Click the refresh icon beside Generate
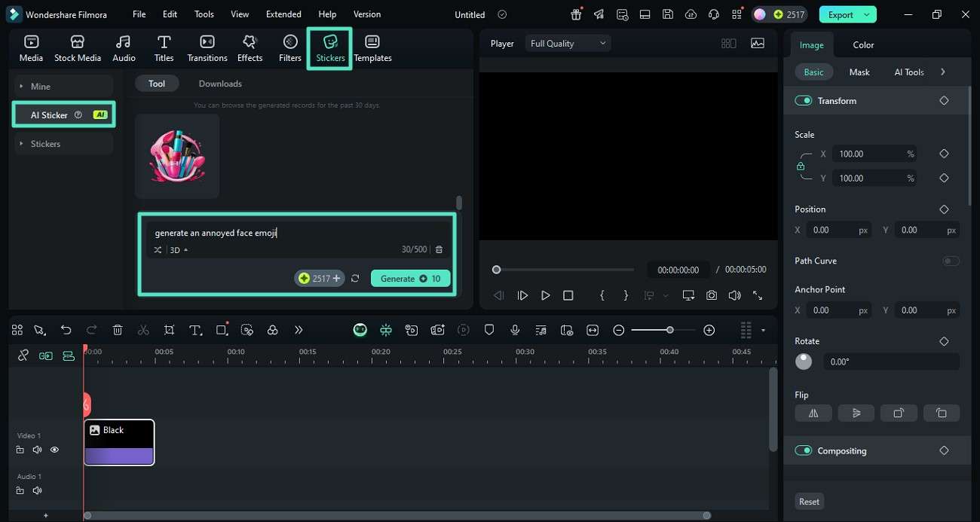980x522 pixels. coord(355,279)
